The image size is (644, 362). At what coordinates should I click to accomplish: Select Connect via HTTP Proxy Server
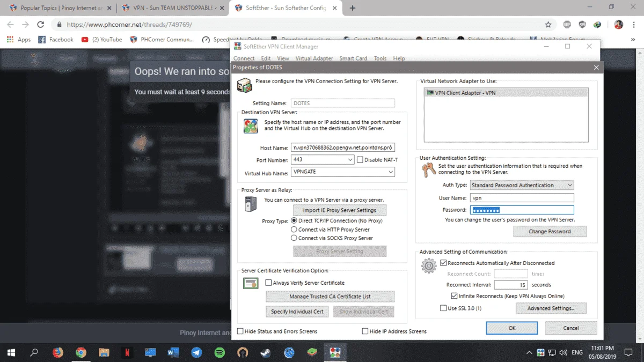click(294, 230)
